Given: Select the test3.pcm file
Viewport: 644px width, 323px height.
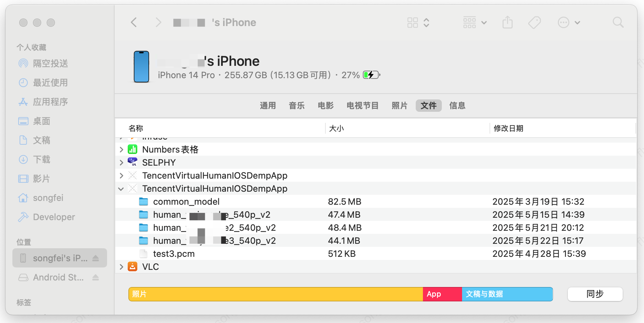Looking at the screenshot, I should (376, 254).
